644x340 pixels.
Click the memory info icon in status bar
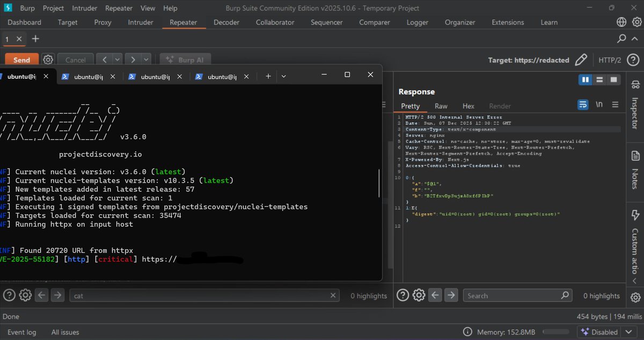pyautogui.click(x=467, y=332)
